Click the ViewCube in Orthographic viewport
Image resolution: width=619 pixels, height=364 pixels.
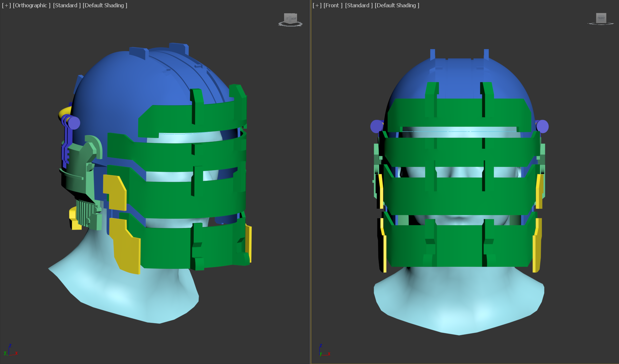[x=290, y=18]
